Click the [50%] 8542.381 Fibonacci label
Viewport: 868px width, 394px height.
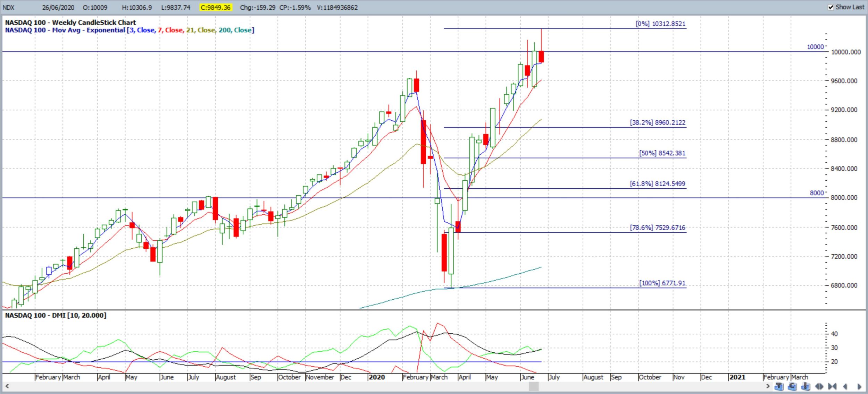click(662, 153)
